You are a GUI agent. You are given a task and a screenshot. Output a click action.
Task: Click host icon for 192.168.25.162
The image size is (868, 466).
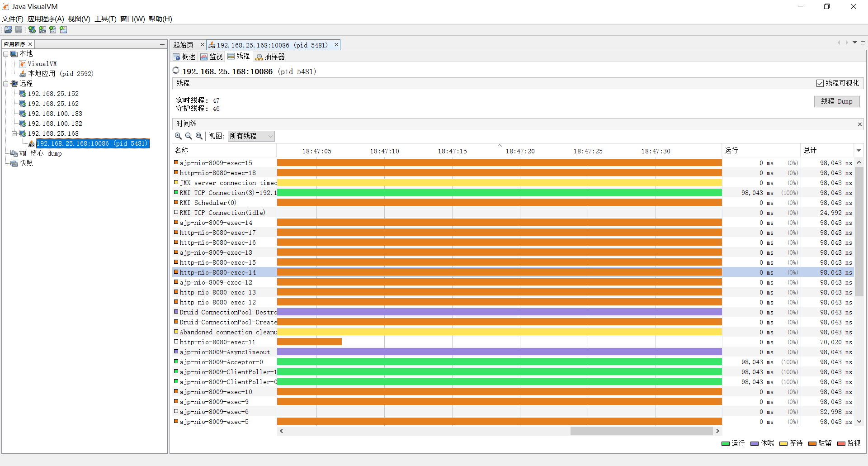(x=23, y=104)
